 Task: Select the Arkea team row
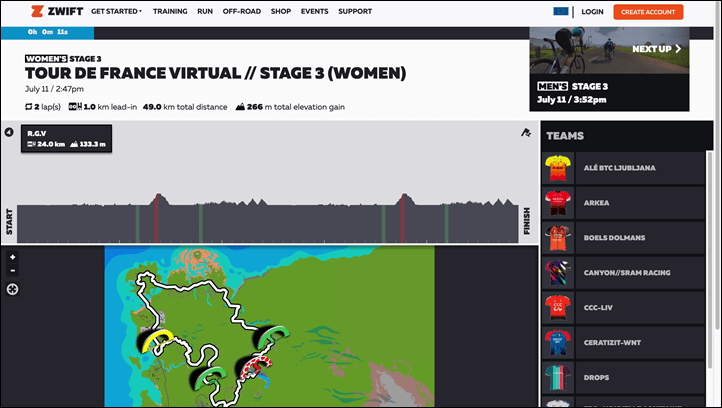click(623, 203)
